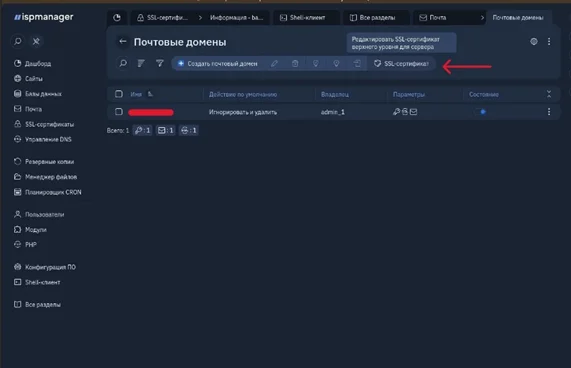Open Пользователи section
The width and height of the screenshot is (571, 368).
click(x=39, y=214)
